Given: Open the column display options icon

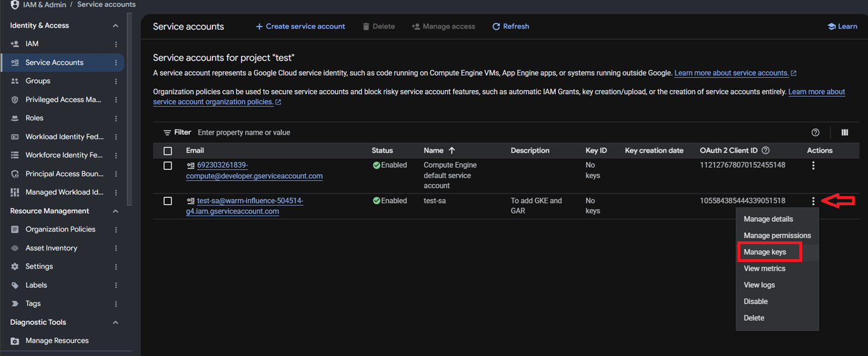Looking at the screenshot, I should click(845, 132).
